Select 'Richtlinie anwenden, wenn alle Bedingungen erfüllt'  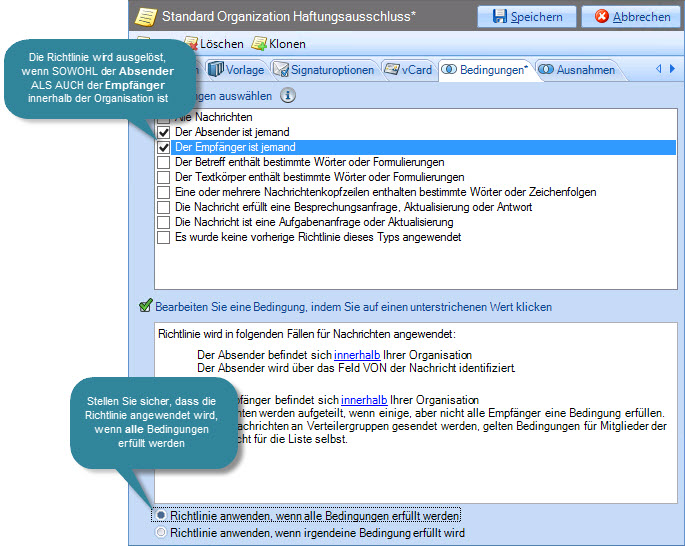pyautogui.click(x=161, y=515)
